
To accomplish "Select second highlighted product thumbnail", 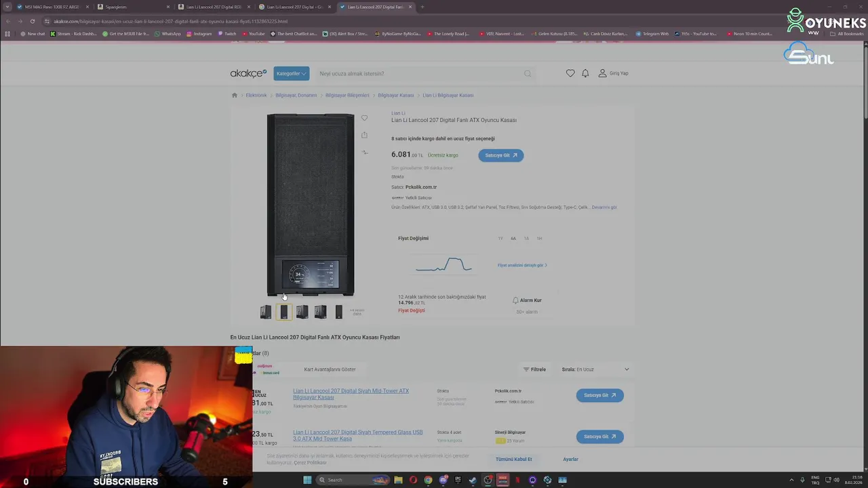I will pos(283,312).
